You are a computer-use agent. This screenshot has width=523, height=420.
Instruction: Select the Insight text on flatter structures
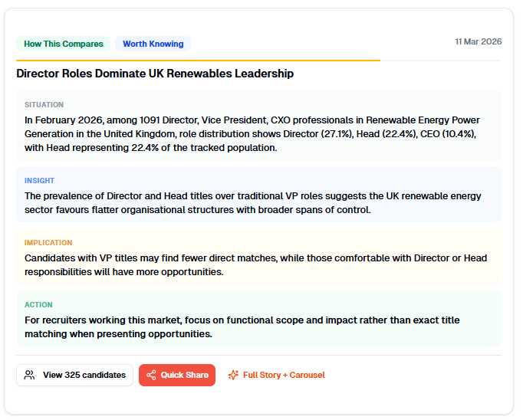(x=252, y=203)
